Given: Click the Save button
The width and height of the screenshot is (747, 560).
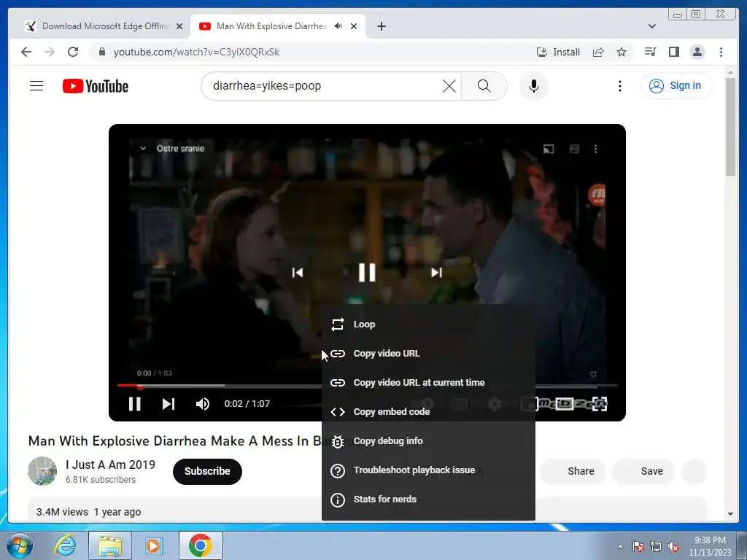Looking at the screenshot, I should coord(643,471).
